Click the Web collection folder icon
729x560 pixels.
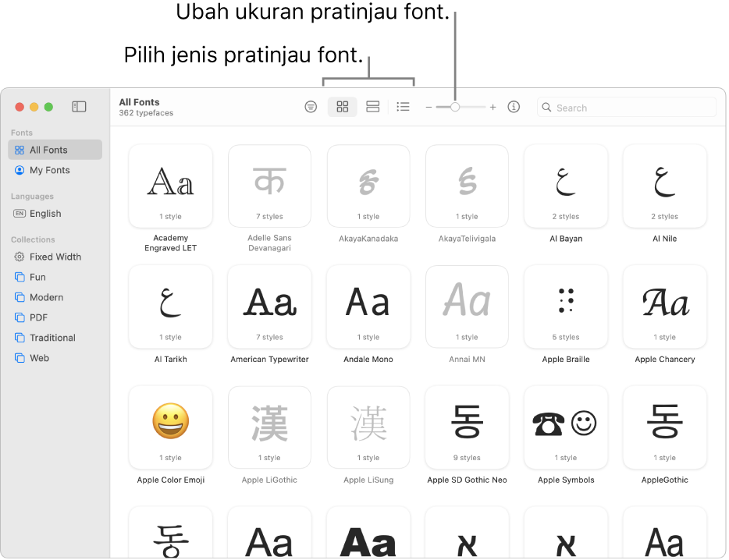point(20,358)
